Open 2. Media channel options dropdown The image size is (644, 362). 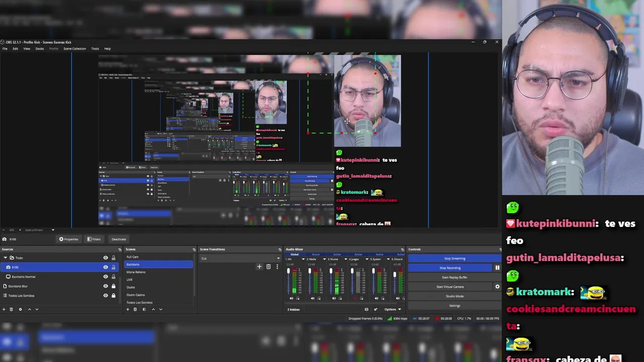[325, 259]
